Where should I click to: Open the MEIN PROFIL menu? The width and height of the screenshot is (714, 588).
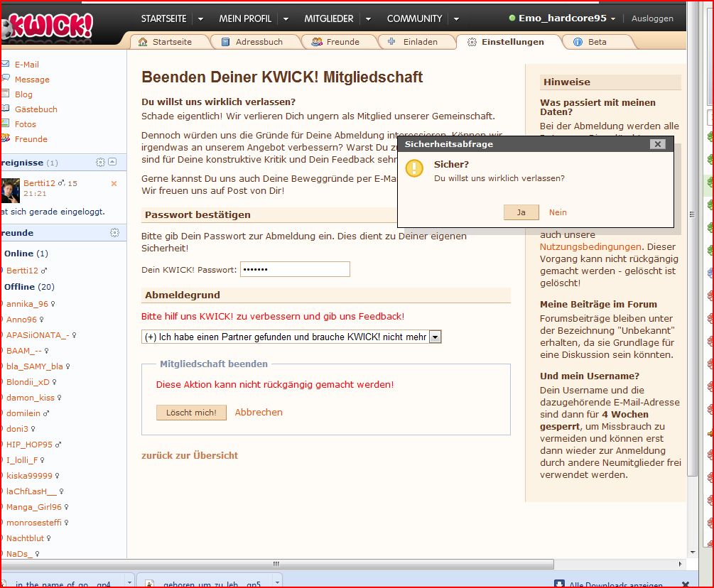[245, 18]
